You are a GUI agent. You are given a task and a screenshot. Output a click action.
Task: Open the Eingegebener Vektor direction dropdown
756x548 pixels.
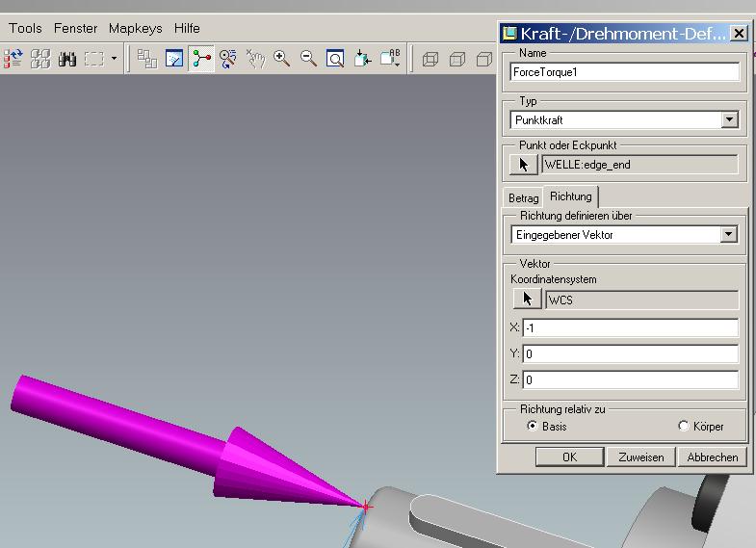coord(624,235)
